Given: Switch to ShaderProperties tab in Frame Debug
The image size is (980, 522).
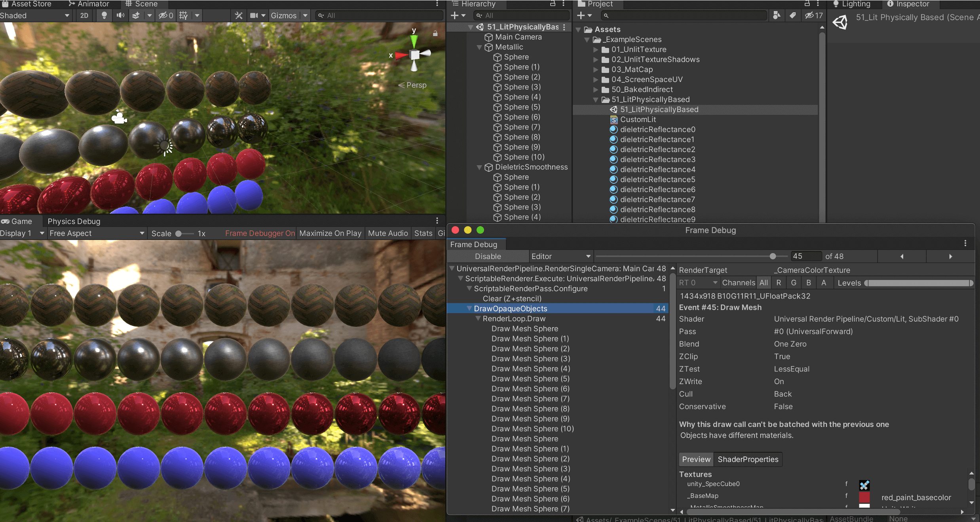Looking at the screenshot, I should tap(748, 459).
